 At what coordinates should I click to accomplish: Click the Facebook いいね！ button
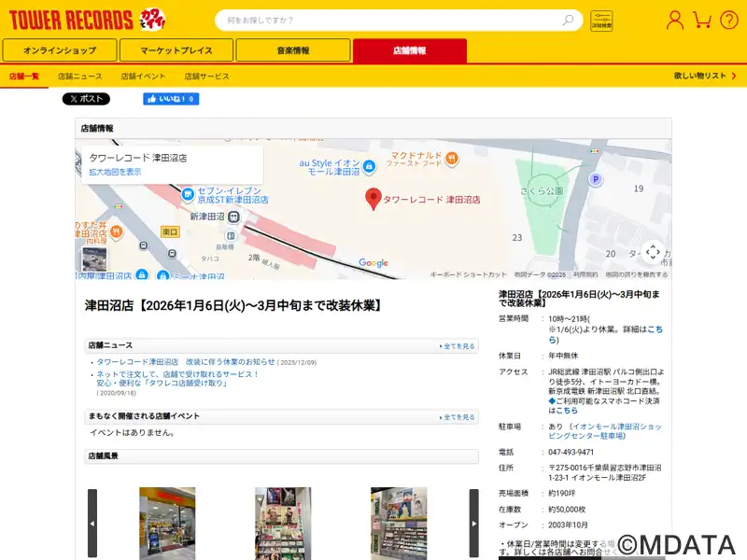(171, 99)
